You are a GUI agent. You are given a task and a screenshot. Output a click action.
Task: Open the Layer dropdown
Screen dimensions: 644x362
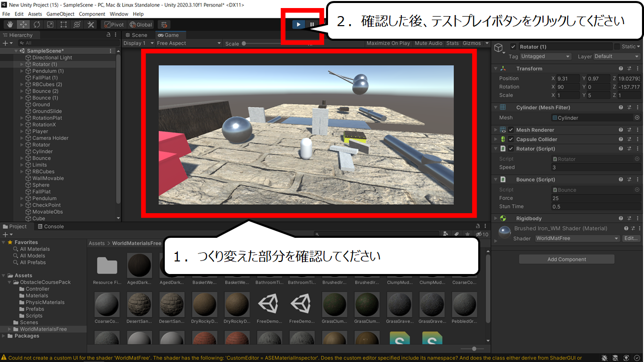tap(617, 56)
